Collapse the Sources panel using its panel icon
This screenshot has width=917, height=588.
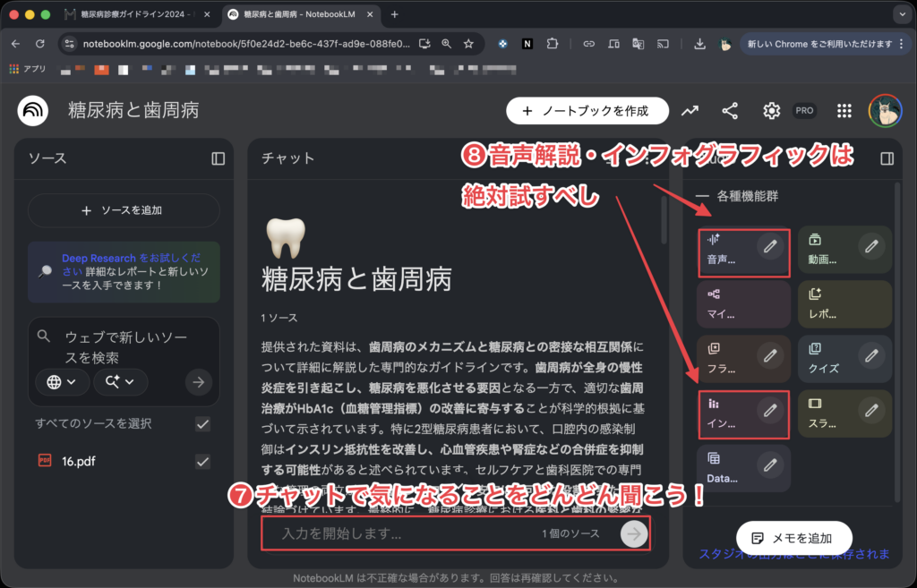tap(218, 158)
